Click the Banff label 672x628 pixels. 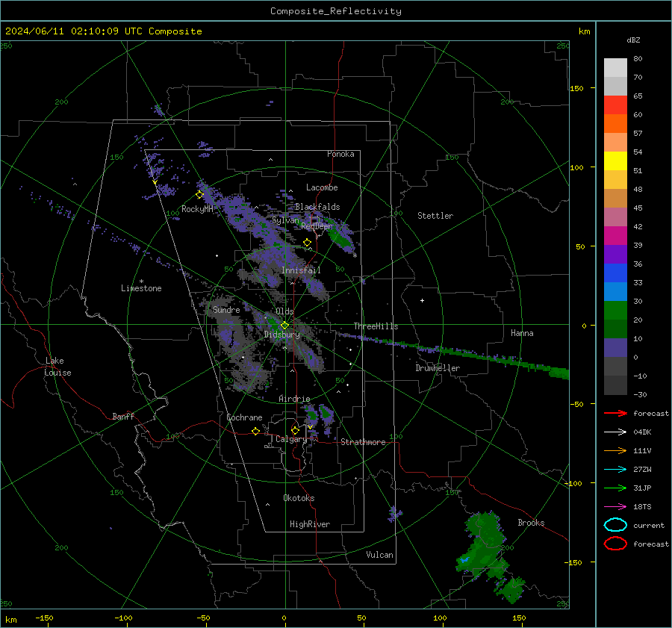(123, 416)
